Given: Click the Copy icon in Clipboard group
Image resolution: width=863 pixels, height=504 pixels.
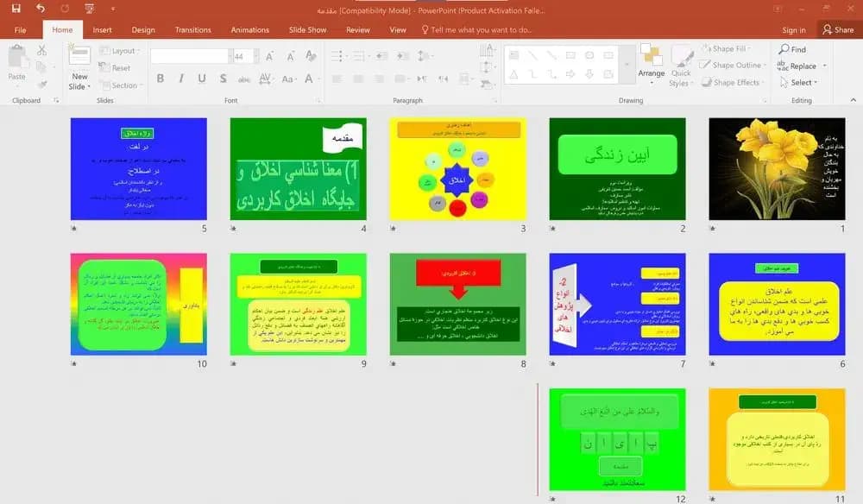Looking at the screenshot, I should pyautogui.click(x=41, y=67).
